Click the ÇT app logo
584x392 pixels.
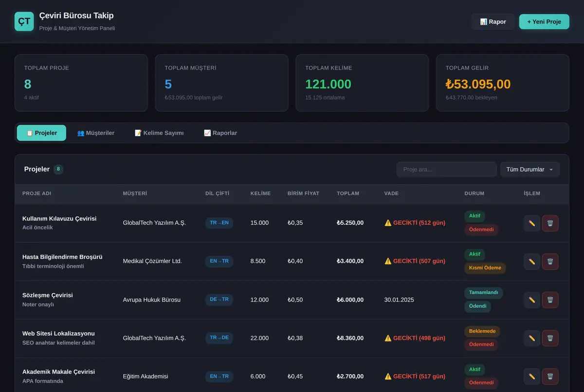[x=24, y=21]
